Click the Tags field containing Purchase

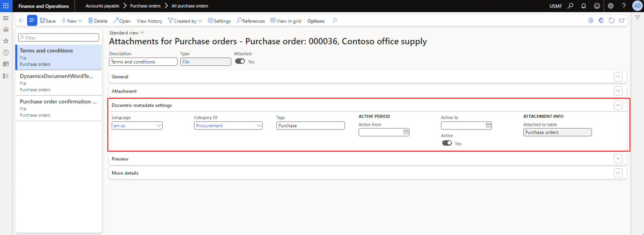coord(311,125)
